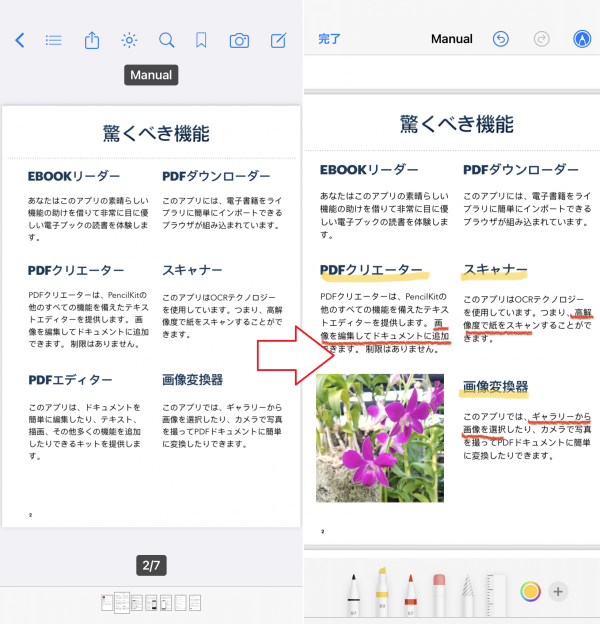Tap the back chevron in the reader toolbar
The width and height of the screenshot is (600, 624).
point(19,40)
